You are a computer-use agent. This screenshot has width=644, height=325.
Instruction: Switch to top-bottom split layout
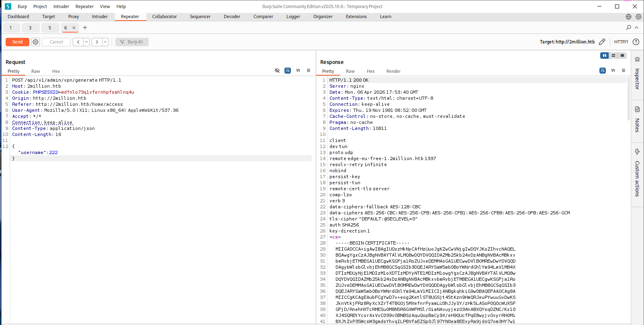pyautogui.click(x=613, y=56)
